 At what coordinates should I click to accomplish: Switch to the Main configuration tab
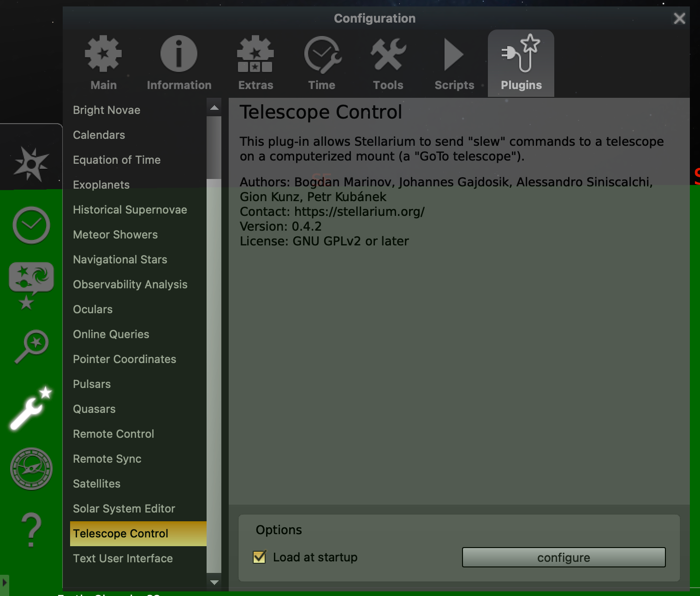pyautogui.click(x=103, y=63)
